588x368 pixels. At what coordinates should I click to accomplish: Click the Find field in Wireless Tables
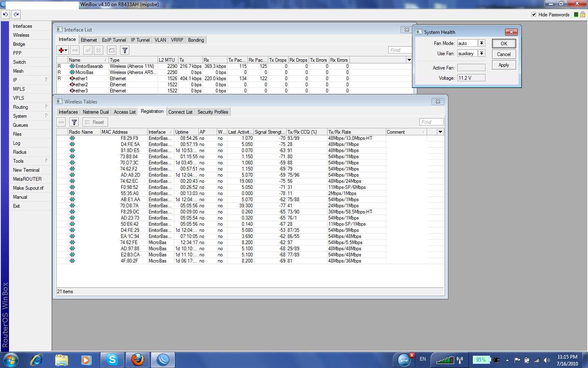coord(431,122)
